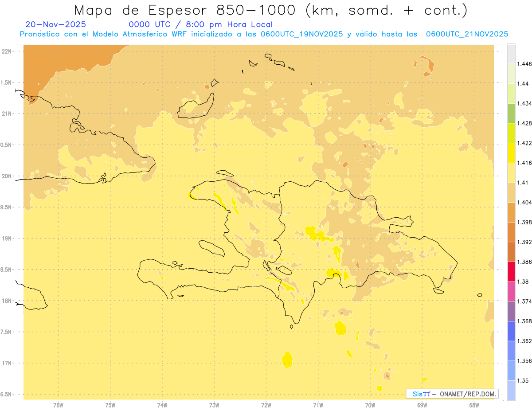This screenshot has width=532, height=411.
Task: Click the 21N latitude label
Action: [x=7, y=114]
